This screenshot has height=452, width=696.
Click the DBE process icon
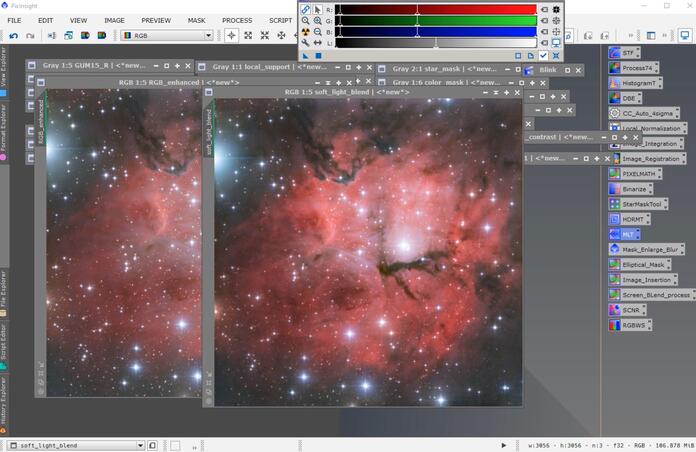coord(625,98)
